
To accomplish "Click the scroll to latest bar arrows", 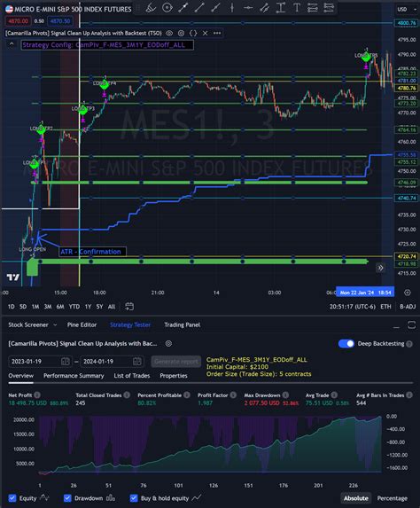I will [x=380, y=268].
